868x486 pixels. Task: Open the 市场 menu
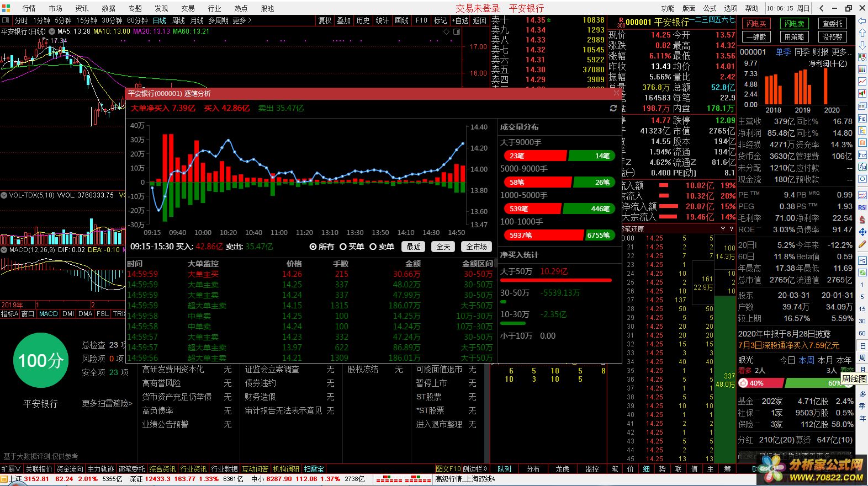coord(55,8)
